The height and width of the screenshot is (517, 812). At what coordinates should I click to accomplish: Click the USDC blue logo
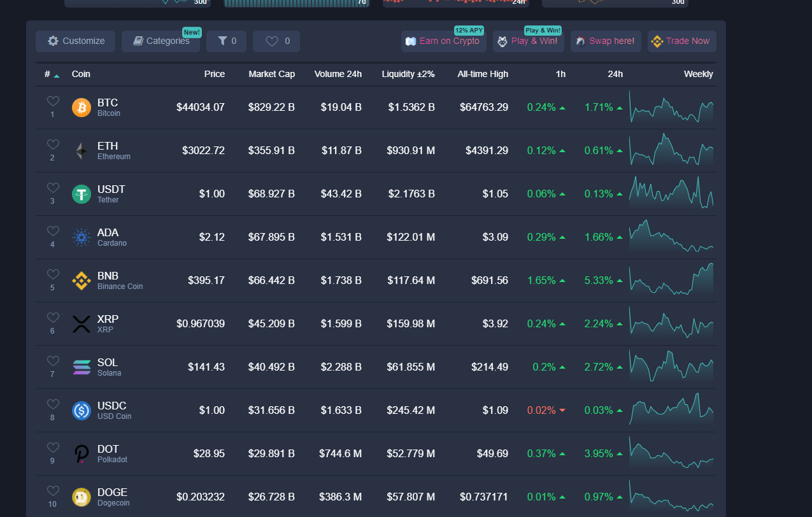pyautogui.click(x=82, y=411)
